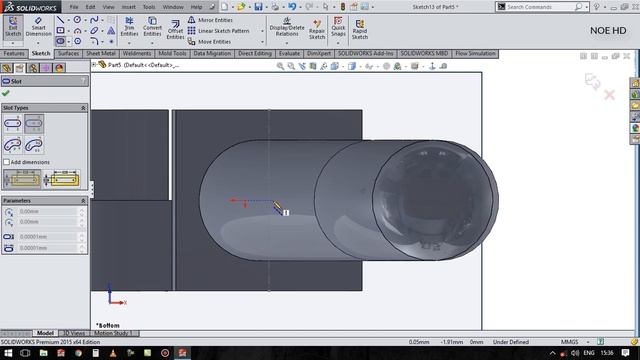Select the overall slot length option

click(x=62, y=179)
